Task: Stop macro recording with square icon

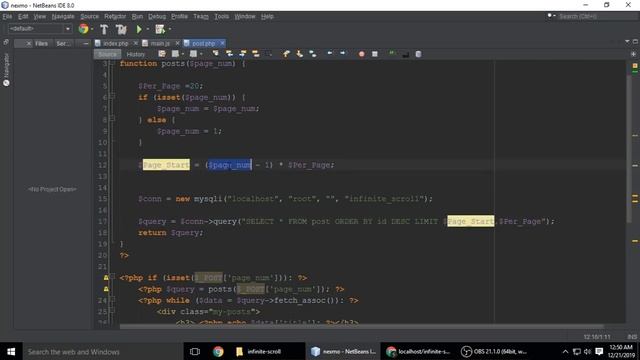Action: click(375, 54)
